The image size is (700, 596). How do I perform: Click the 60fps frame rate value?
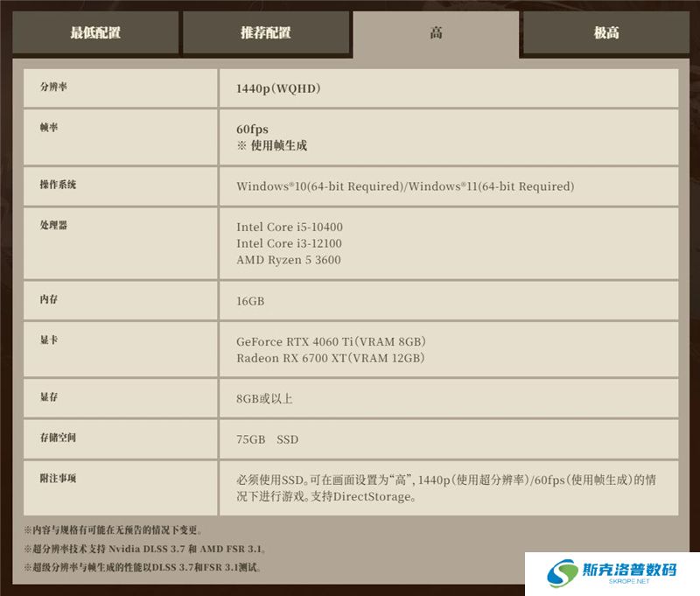[x=252, y=130]
